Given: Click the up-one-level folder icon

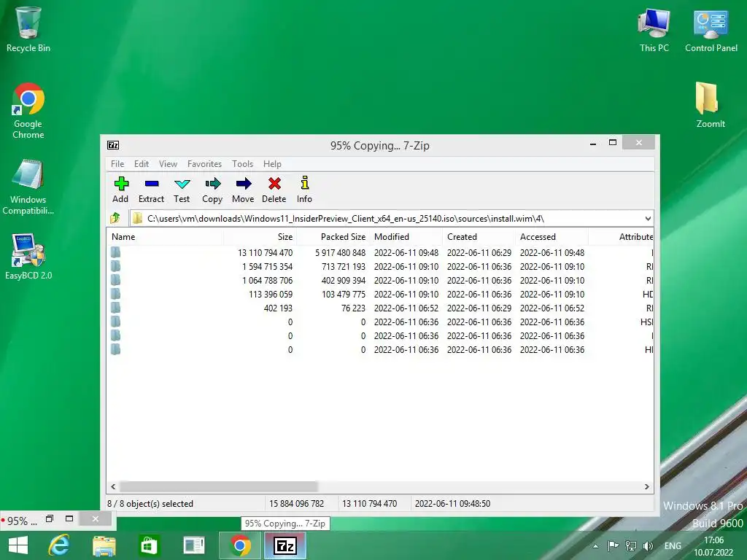Looking at the screenshot, I should [115, 218].
